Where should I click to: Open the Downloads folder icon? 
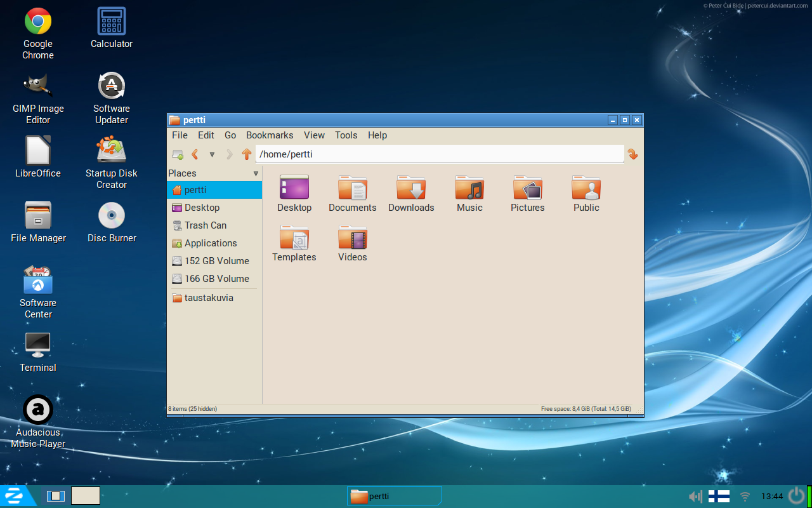(x=411, y=189)
